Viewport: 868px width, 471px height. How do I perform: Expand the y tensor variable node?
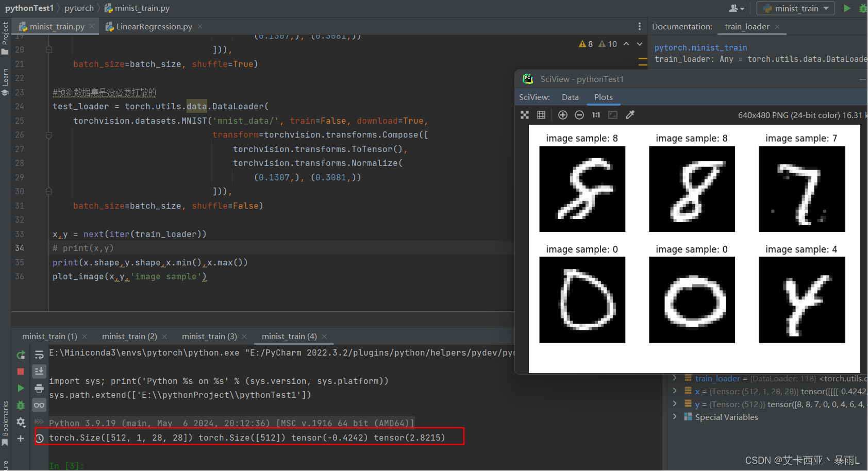[675, 404]
